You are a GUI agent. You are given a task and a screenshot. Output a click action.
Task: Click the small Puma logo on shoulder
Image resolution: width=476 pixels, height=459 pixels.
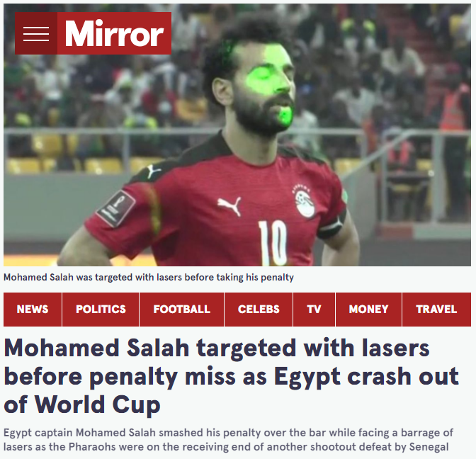click(153, 171)
